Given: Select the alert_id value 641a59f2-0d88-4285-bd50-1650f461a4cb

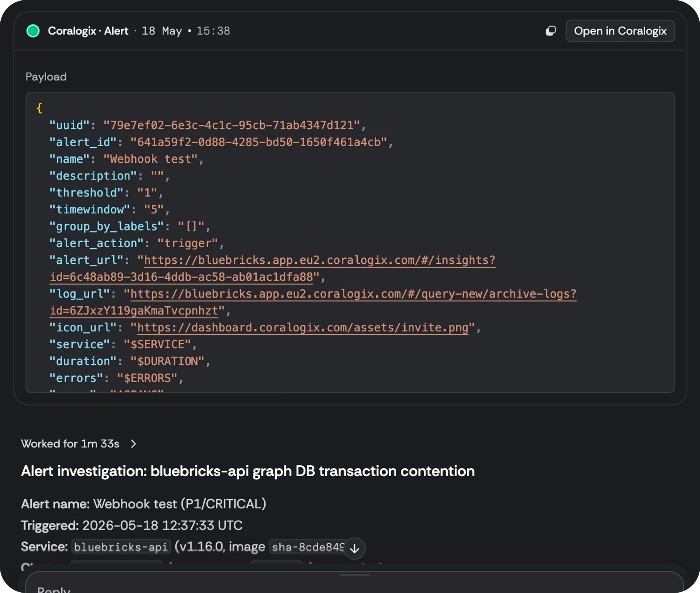Looking at the screenshot, I should click(258, 142).
